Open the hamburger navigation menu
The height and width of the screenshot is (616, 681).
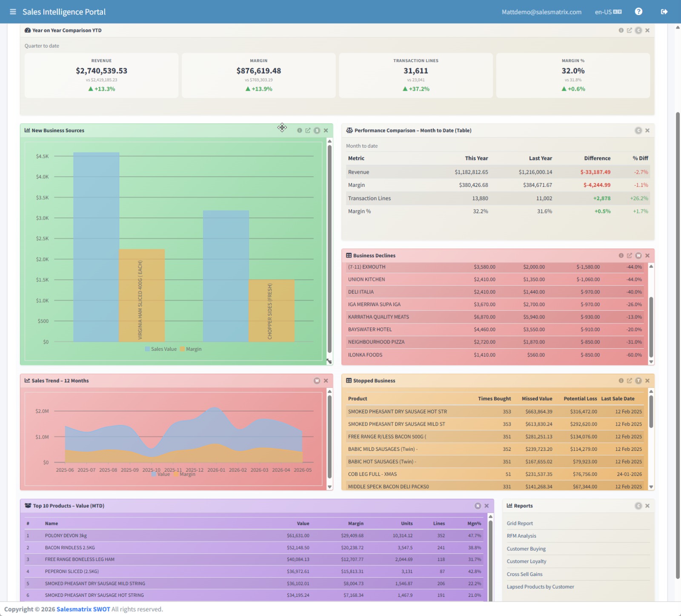(13, 11)
